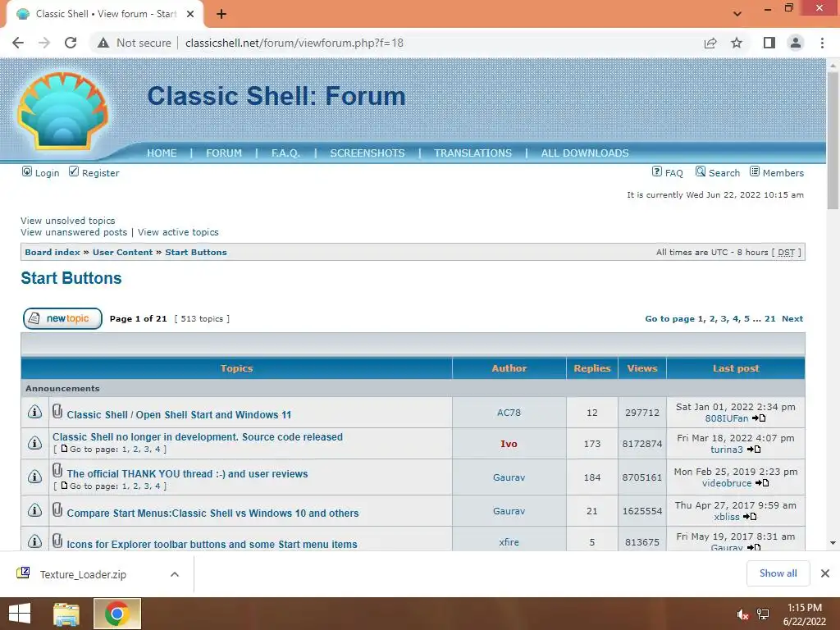Click Chrome icon in taskbar
The height and width of the screenshot is (630, 840).
[117, 614]
